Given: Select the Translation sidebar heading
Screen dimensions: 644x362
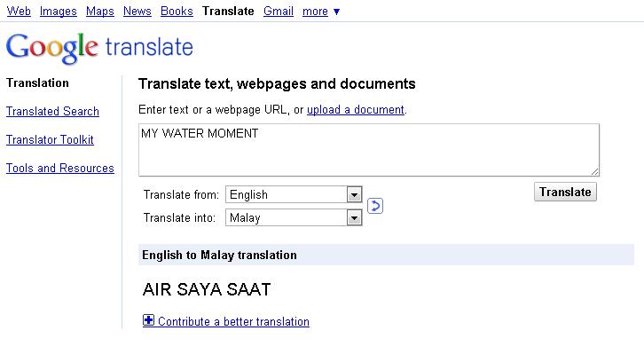Looking at the screenshot, I should click(x=37, y=83).
